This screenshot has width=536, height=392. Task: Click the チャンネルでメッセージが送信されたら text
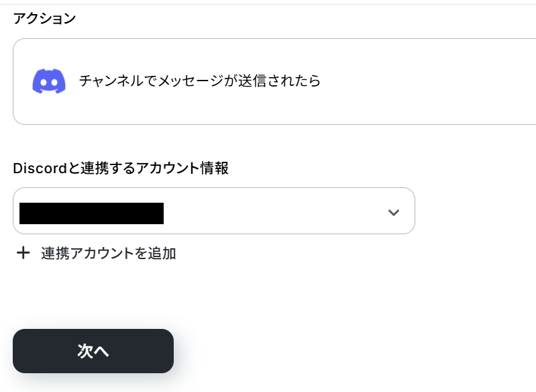click(200, 81)
